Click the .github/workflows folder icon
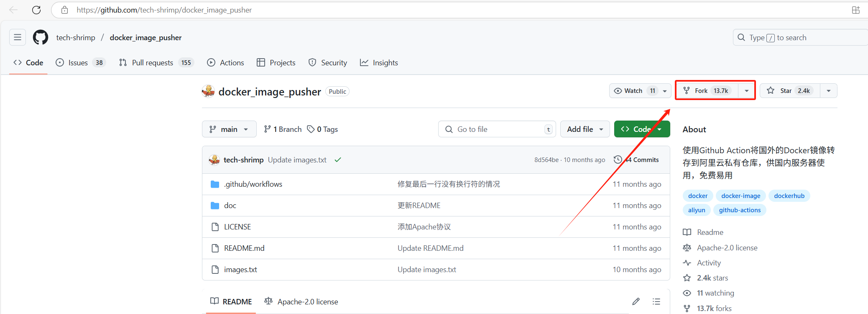This screenshot has height=314, width=868. (215, 184)
